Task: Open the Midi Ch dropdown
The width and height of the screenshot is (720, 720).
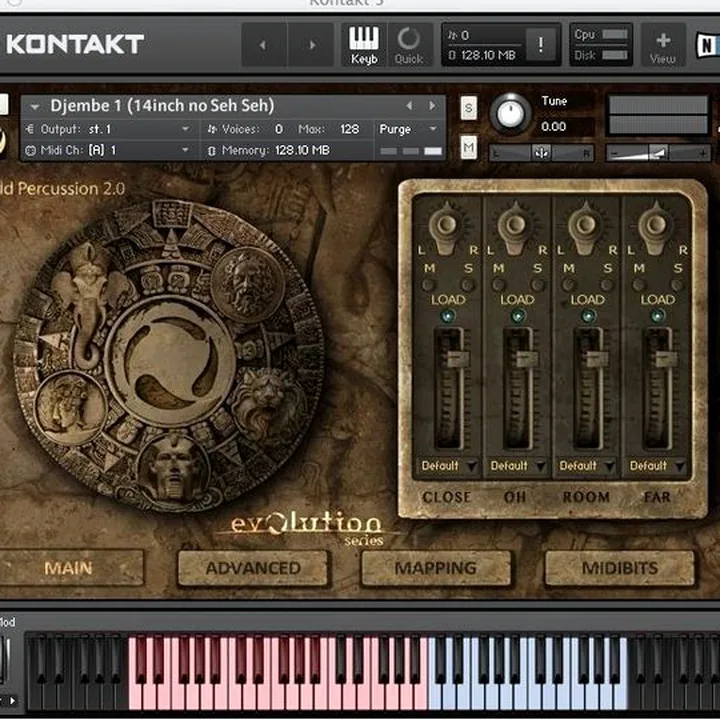Action: pyautogui.click(x=108, y=150)
